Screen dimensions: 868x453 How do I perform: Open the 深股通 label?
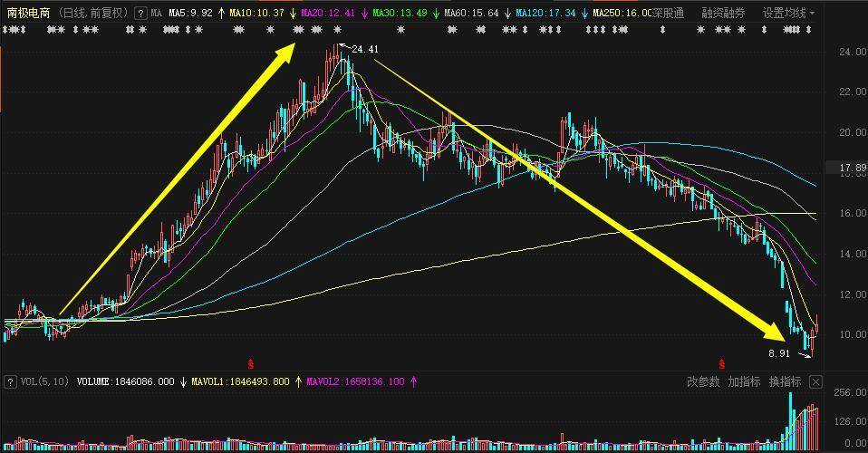tap(669, 13)
